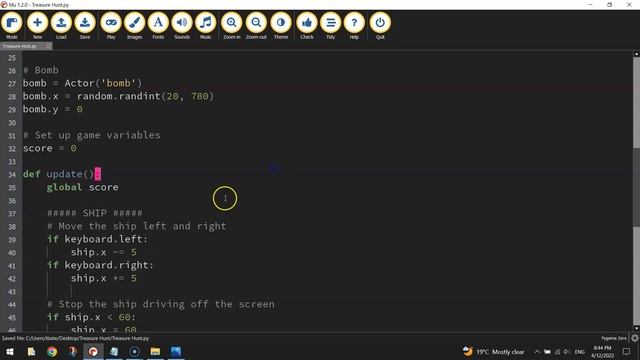Click the 'if keyboard.left:' line
Screen dimensions: 640x360
pyautogui.click(x=97, y=239)
